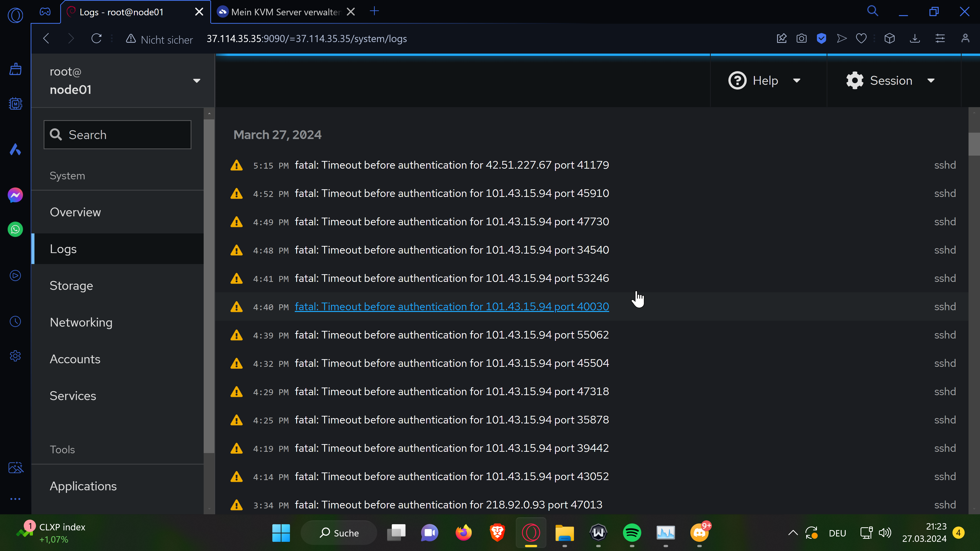This screenshot has width=980, height=551.
Task: Open the Session dropdown menu
Action: [890, 81]
